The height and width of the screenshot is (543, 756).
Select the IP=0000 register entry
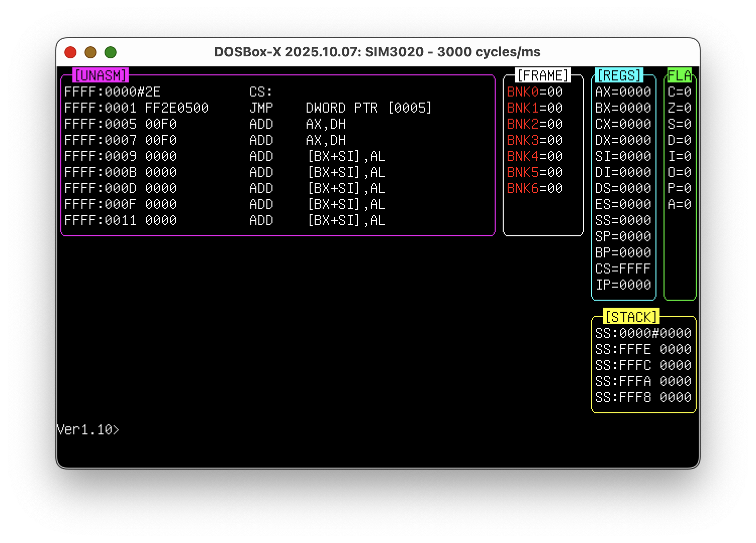(623, 285)
